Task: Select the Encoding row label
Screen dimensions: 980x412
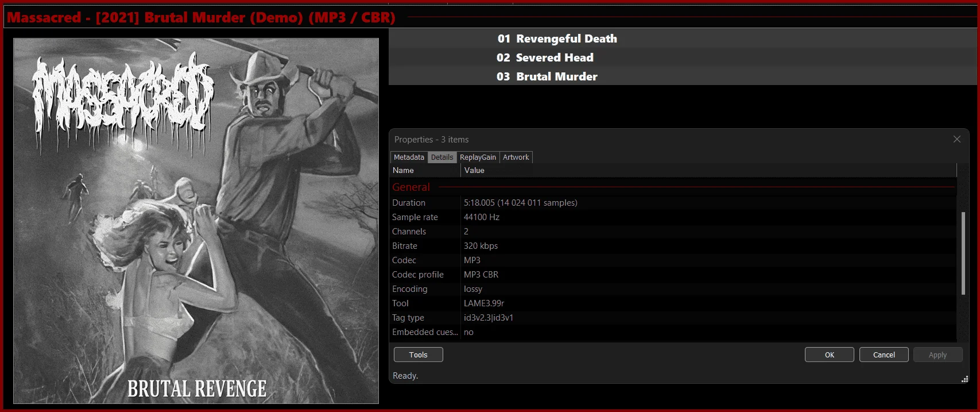Action: coord(410,289)
